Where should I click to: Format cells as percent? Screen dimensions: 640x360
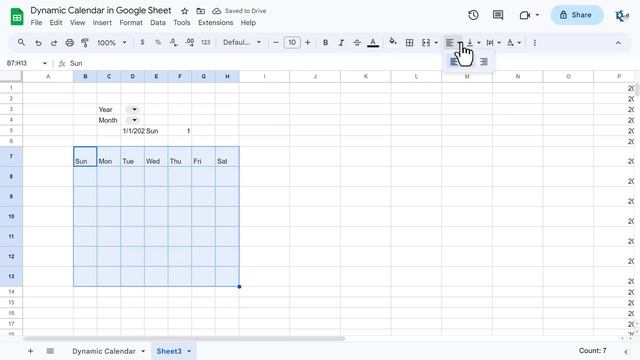tap(158, 42)
